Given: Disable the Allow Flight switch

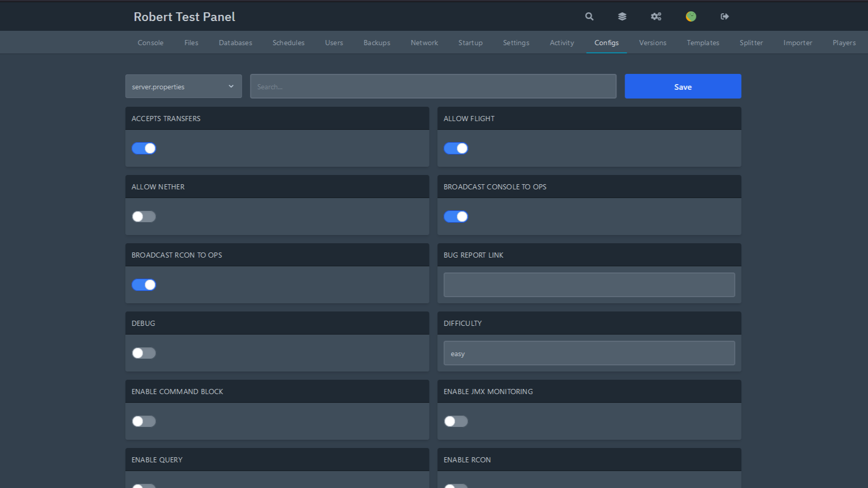Looking at the screenshot, I should (456, 148).
